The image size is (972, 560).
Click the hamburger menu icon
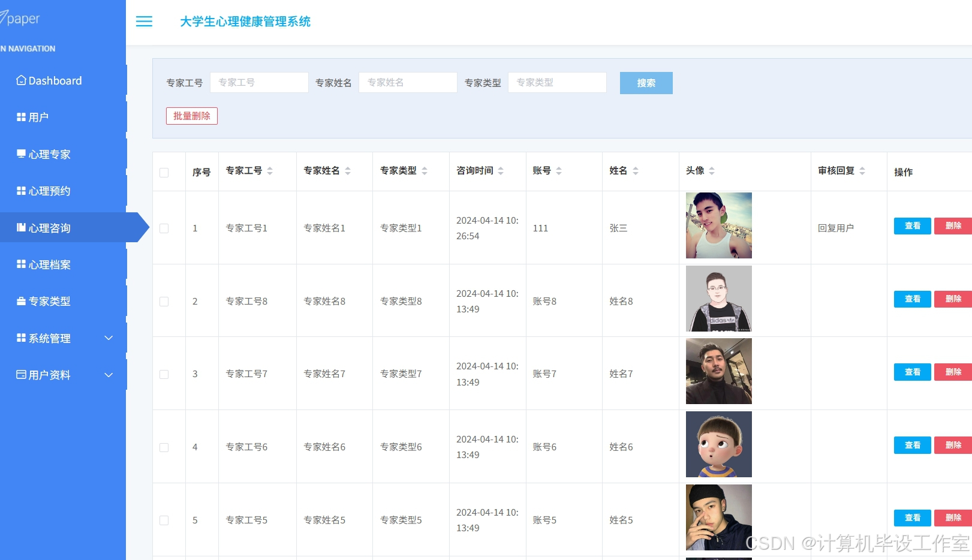[x=144, y=22]
